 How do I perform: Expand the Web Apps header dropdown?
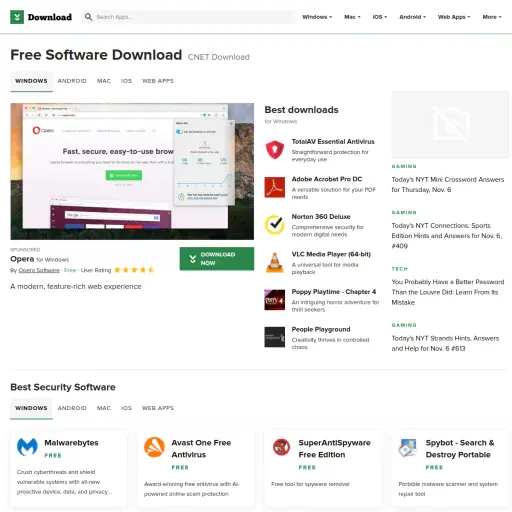click(x=454, y=17)
